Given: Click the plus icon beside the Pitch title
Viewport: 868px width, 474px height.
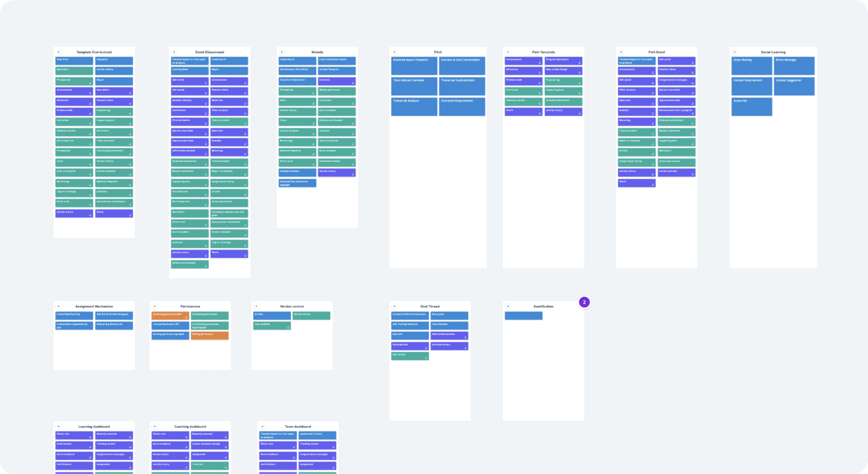Looking at the screenshot, I should [x=395, y=52].
